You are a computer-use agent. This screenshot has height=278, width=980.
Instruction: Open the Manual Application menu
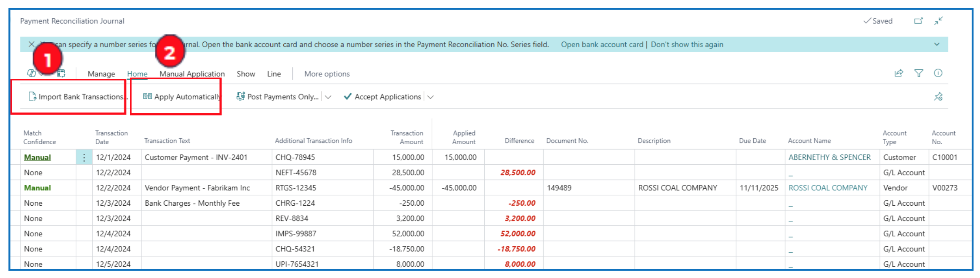192,74
